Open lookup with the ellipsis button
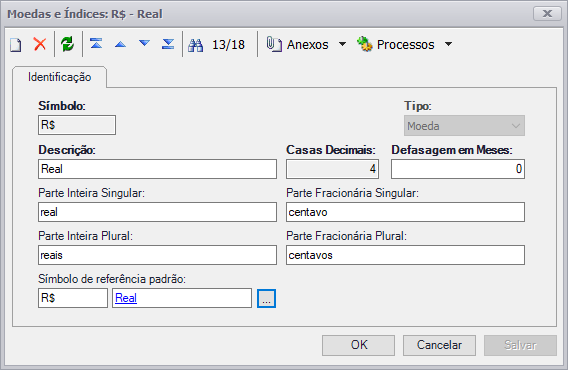Viewport: 568px width, 370px height. click(266, 298)
